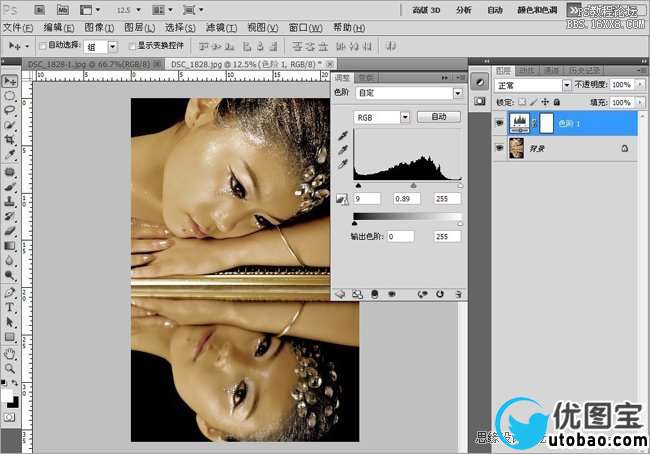650x454 pixels.
Task: Select the Brush tool
Action: click(9, 187)
